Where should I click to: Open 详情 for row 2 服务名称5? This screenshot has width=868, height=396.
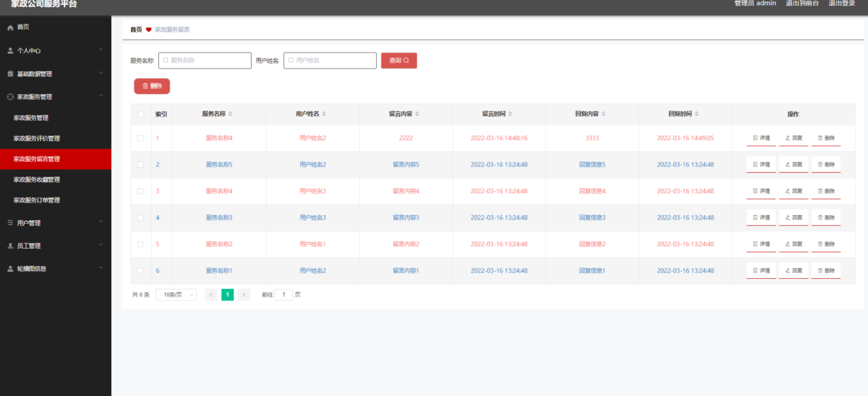click(x=761, y=164)
